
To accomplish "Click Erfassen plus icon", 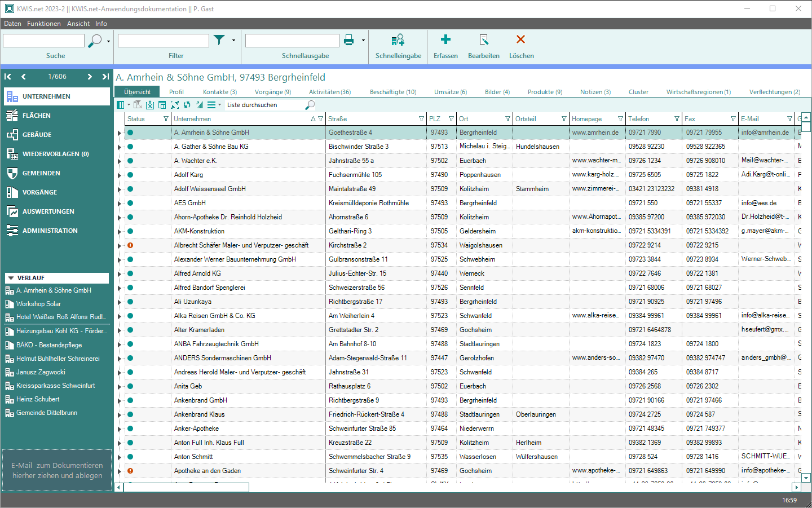I will pyautogui.click(x=445, y=39).
